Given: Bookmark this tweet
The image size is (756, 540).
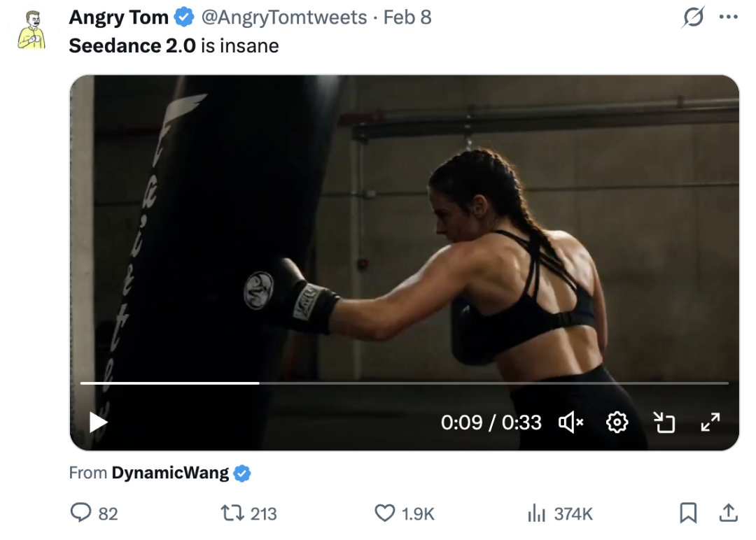Looking at the screenshot, I should click(x=689, y=513).
